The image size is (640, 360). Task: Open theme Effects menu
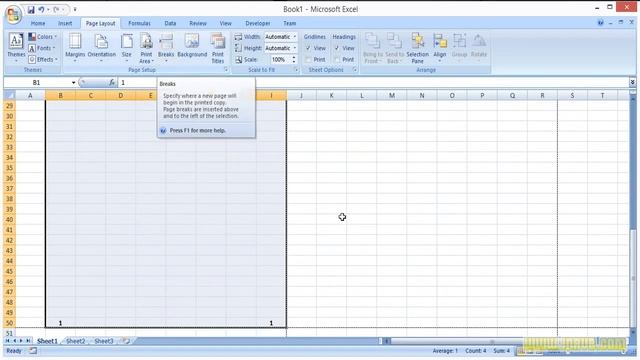[43, 60]
